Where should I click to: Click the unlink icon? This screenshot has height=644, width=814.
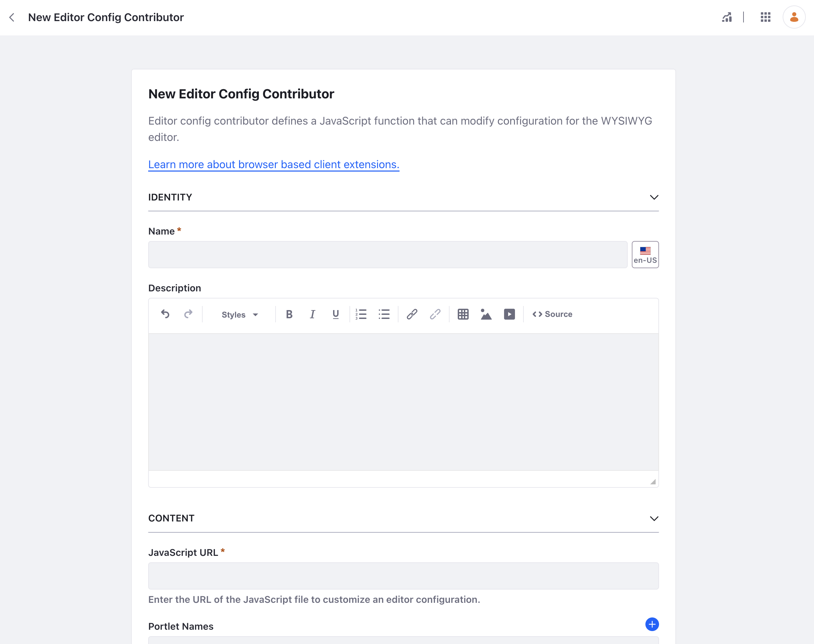point(435,314)
